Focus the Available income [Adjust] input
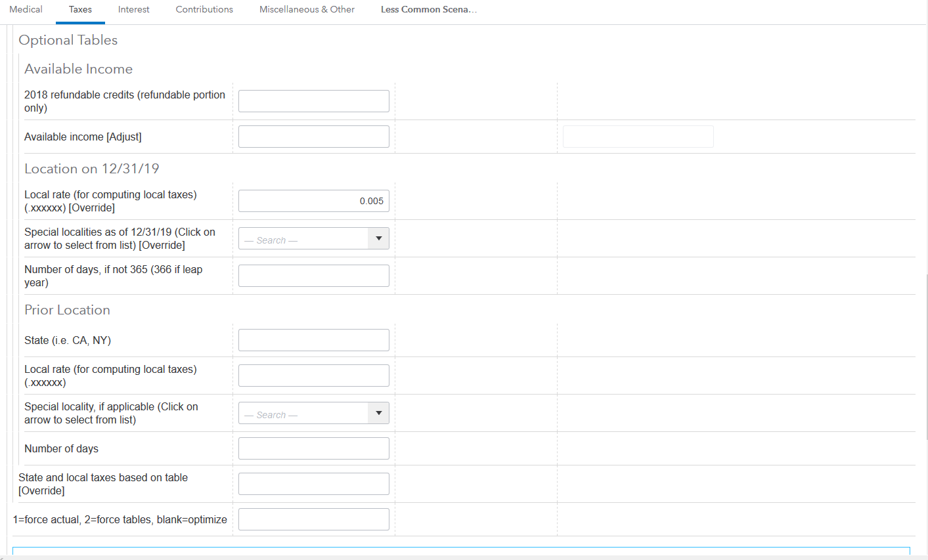Image resolution: width=928 pixels, height=560 pixels. 313,137
